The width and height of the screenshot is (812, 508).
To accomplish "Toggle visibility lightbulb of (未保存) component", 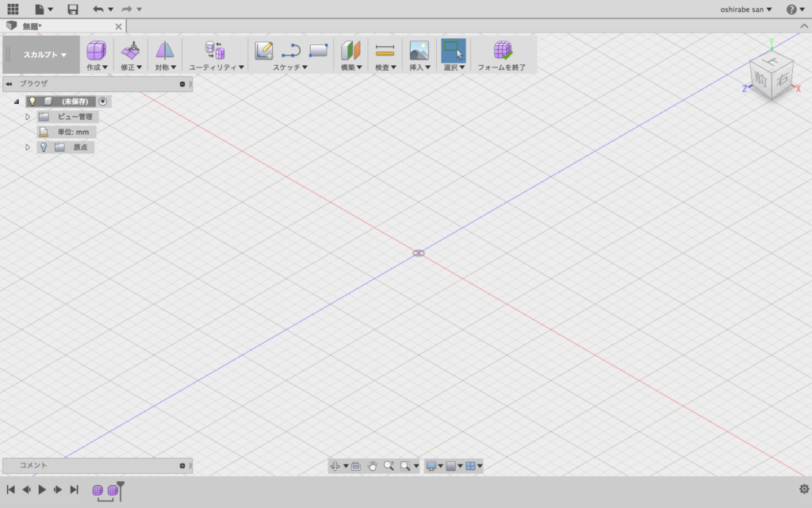I will click(x=32, y=102).
